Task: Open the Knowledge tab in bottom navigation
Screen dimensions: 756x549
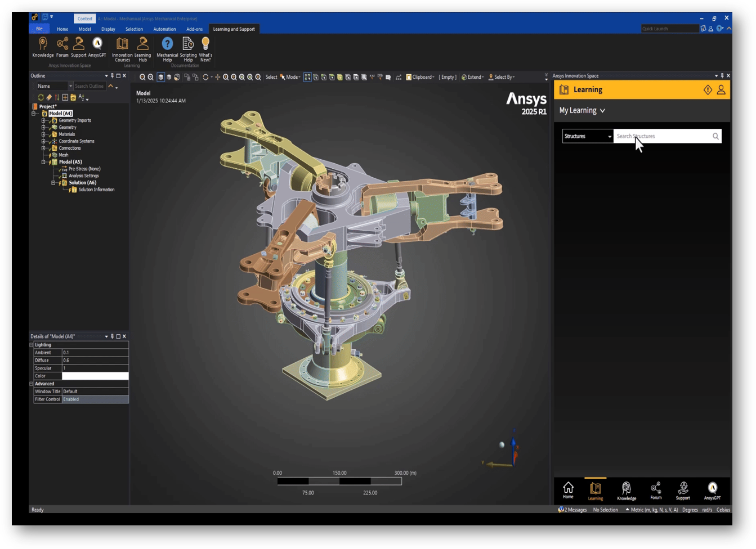Action: (x=626, y=490)
